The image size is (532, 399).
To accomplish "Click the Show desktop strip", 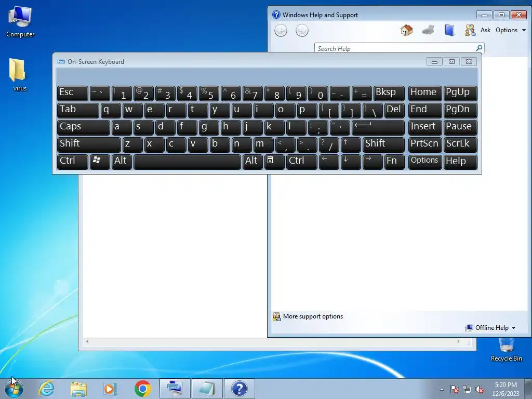I will click(529, 389).
